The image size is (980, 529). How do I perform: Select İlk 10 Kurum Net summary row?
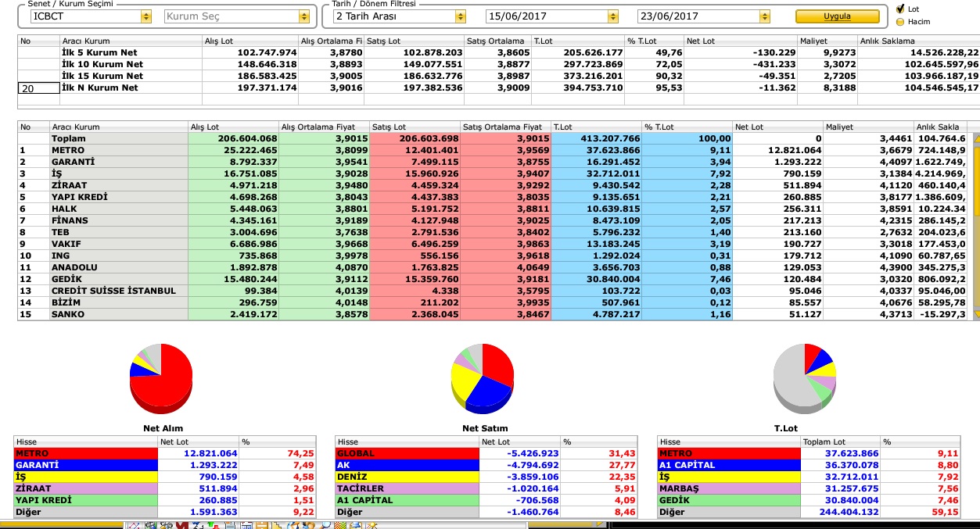497,64
